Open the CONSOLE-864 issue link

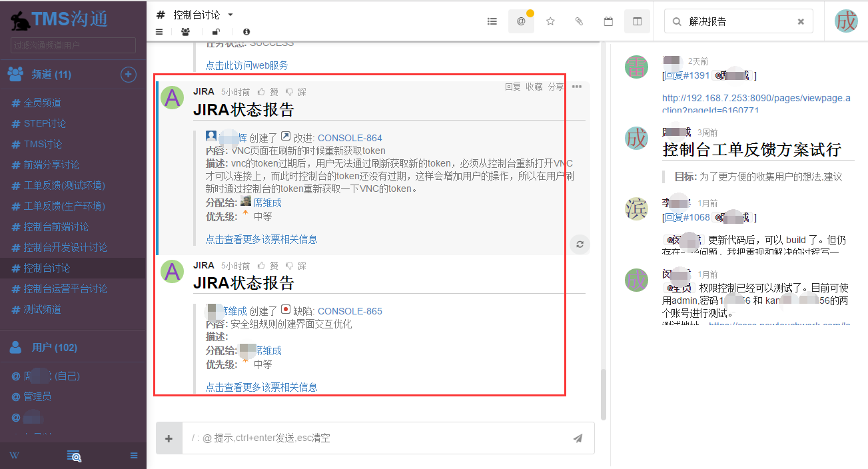point(350,138)
